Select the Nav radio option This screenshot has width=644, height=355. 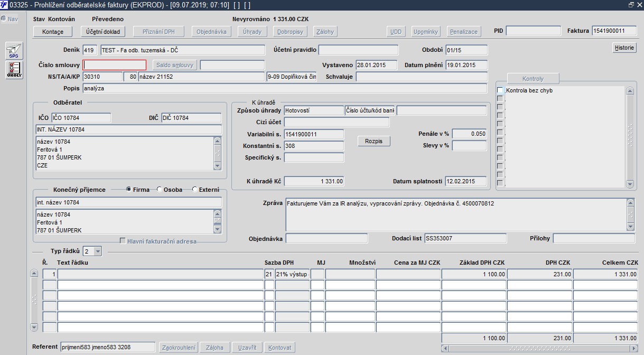[4, 19]
